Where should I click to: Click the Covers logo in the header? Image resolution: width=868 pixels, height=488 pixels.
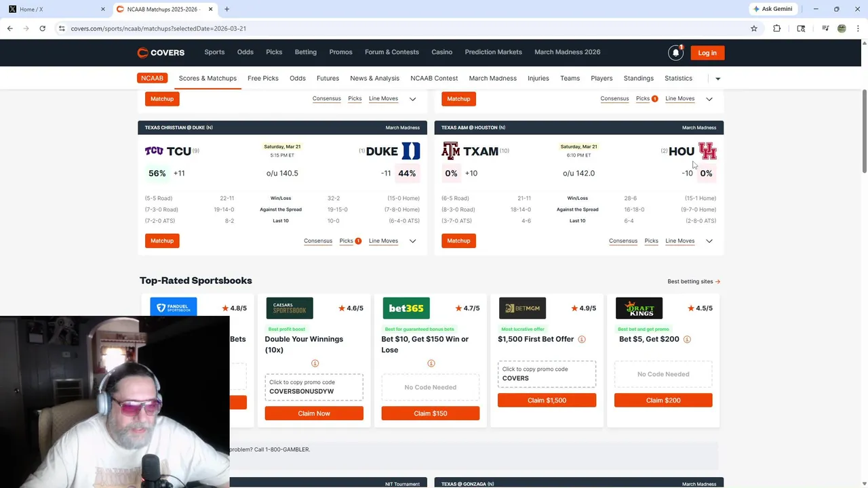tap(161, 53)
